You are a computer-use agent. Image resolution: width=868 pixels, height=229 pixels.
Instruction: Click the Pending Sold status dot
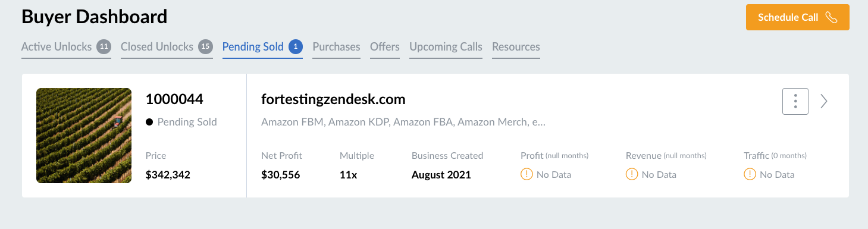coord(149,122)
